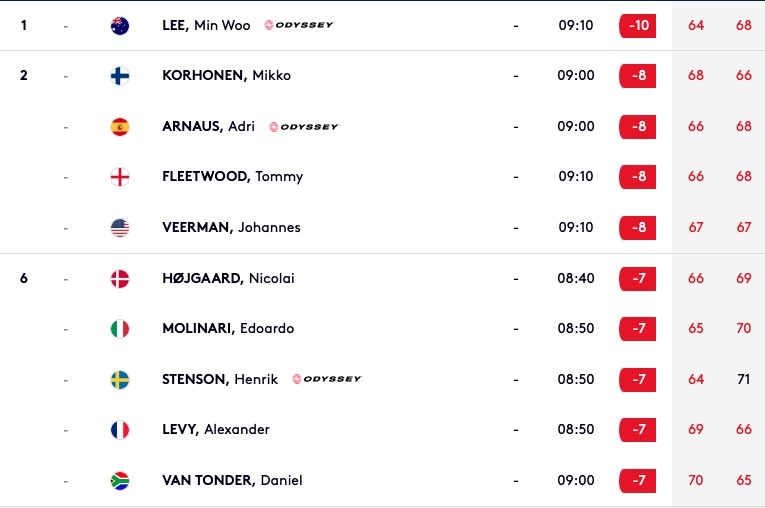The image size is (765, 508).
Task: Click the Odyssey logo next to Min Woo Lee
Action: (299, 25)
